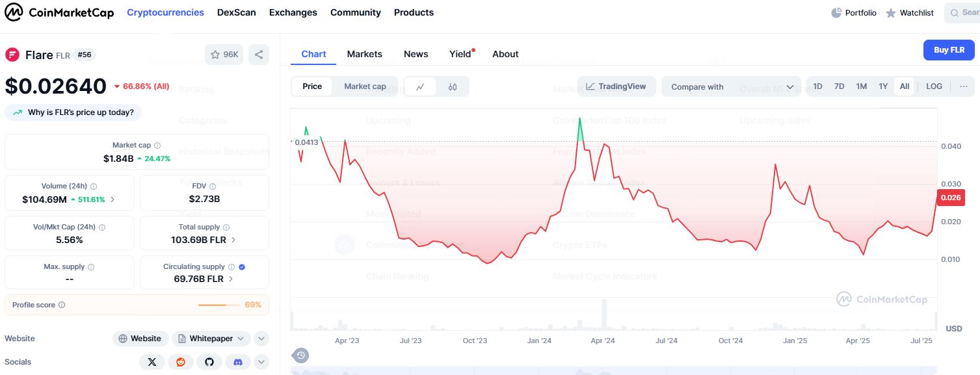Image resolution: width=980 pixels, height=375 pixels.
Task: Click the share icon next to 96K
Action: [259, 55]
